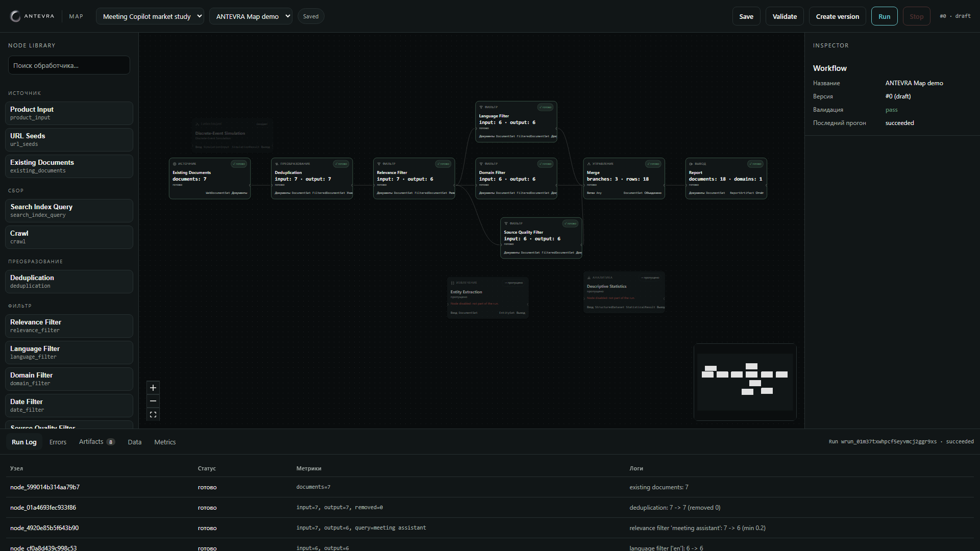Select Crawl in node library
The image size is (980, 551).
point(69,237)
